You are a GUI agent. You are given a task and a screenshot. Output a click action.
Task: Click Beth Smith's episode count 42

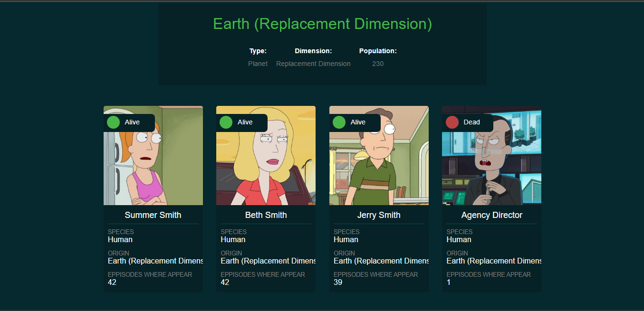click(x=225, y=283)
